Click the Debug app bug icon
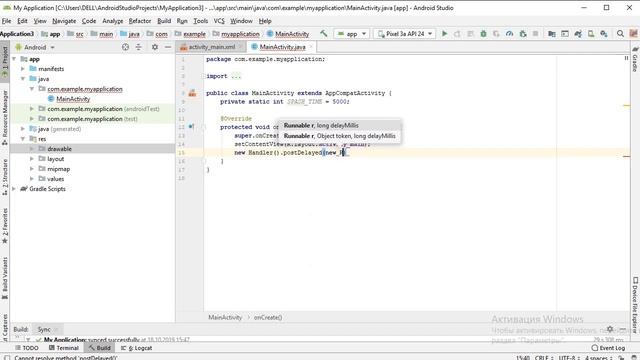Image resolution: width=640 pixels, height=360 pixels. [x=483, y=34]
